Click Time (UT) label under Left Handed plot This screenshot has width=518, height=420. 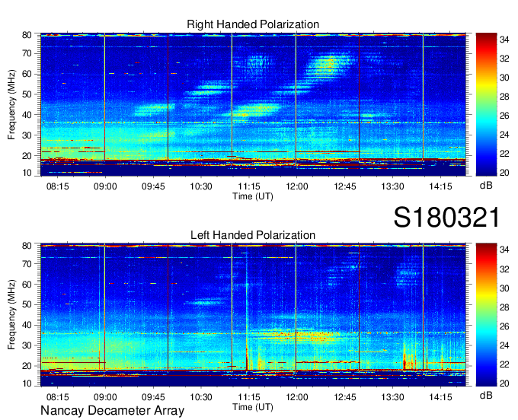(253, 407)
